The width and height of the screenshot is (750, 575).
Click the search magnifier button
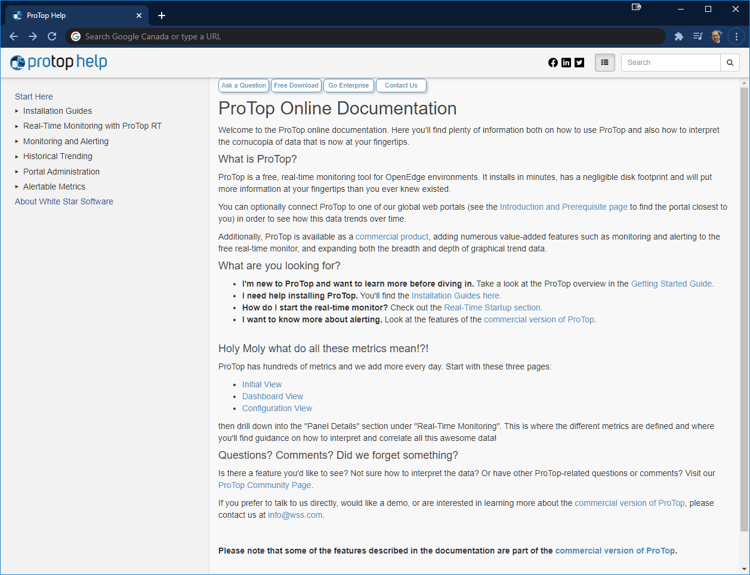click(730, 63)
